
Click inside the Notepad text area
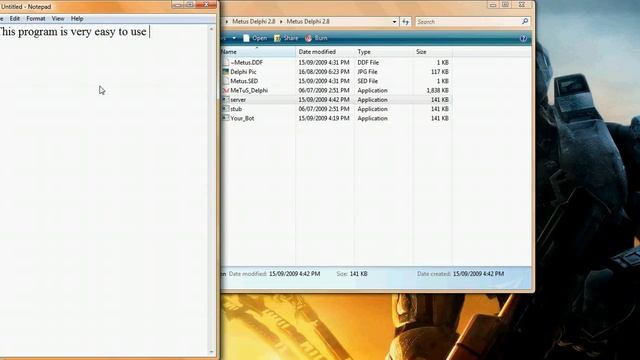pyautogui.click(x=104, y=190)
